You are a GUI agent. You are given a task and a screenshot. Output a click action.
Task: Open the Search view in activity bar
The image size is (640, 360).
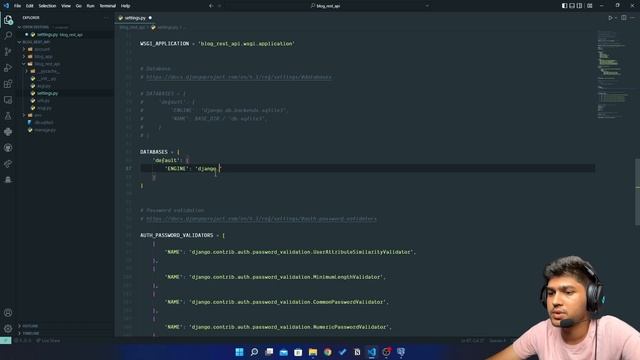8,36
